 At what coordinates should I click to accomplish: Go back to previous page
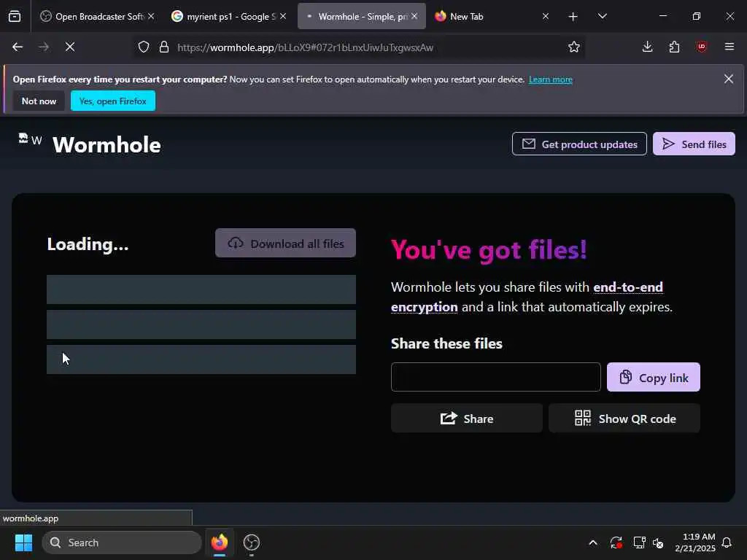pyautogui.click(x=18, y=47)
